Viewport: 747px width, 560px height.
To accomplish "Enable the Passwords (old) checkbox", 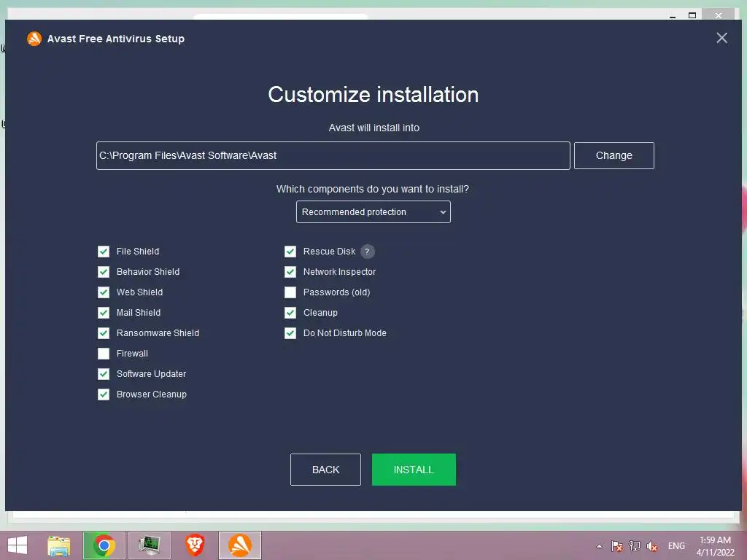I will (290, 292).
